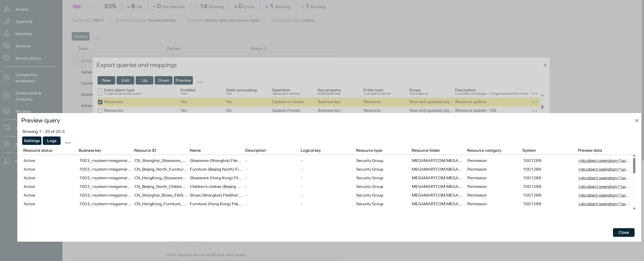Open the Service library sidebar icon

click(7, 58)
